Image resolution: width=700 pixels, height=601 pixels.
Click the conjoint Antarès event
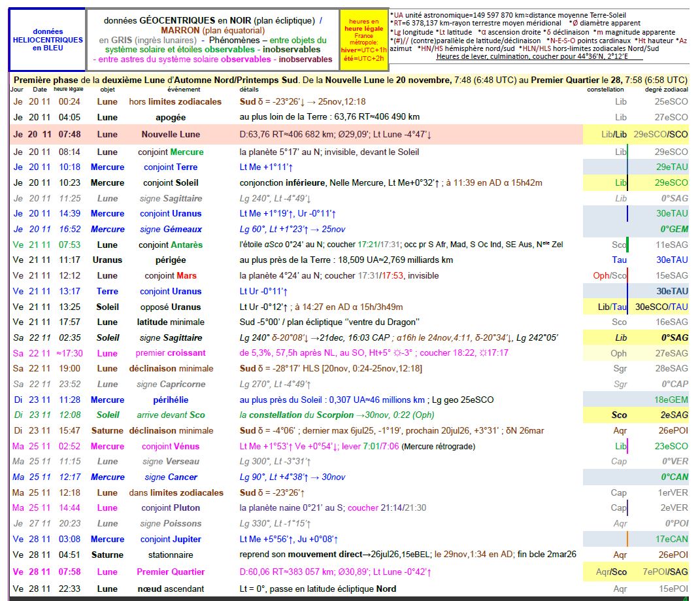171,245
